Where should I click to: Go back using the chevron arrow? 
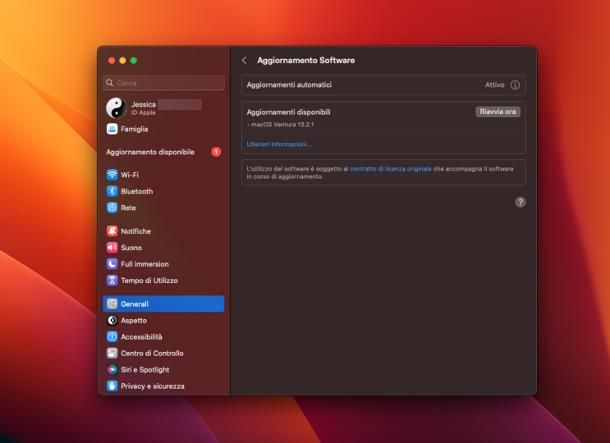tap(244, 60)
